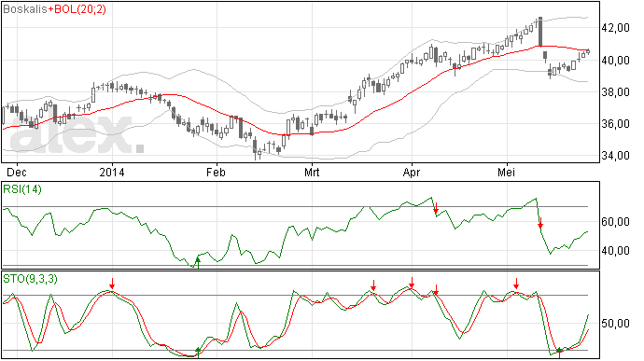
Task: Click the red STO sell arrow at the 2014 gridline
Action: [x=112, y=284]
